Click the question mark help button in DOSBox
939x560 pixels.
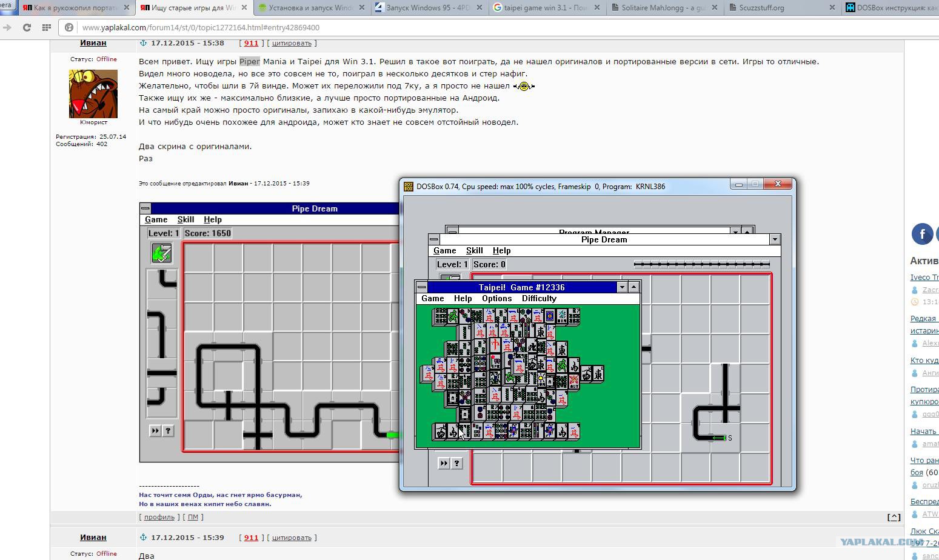(x=457, y=463)
